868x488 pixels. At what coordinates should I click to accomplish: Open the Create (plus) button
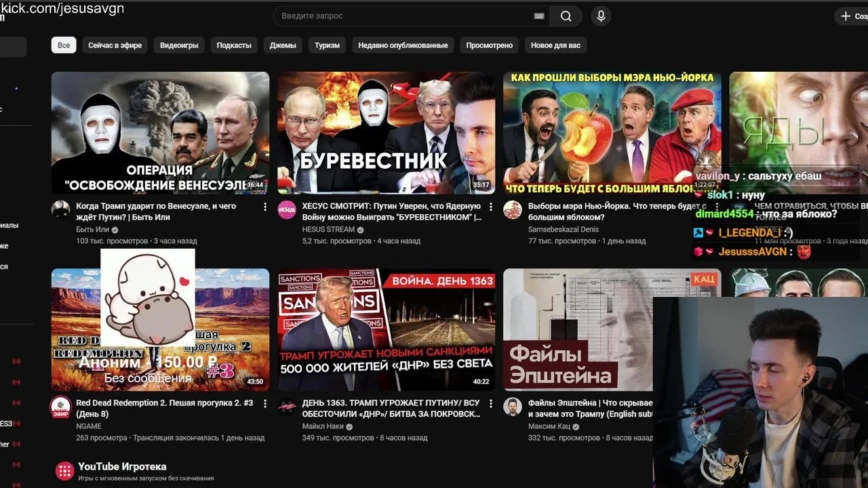click(853, 16)
